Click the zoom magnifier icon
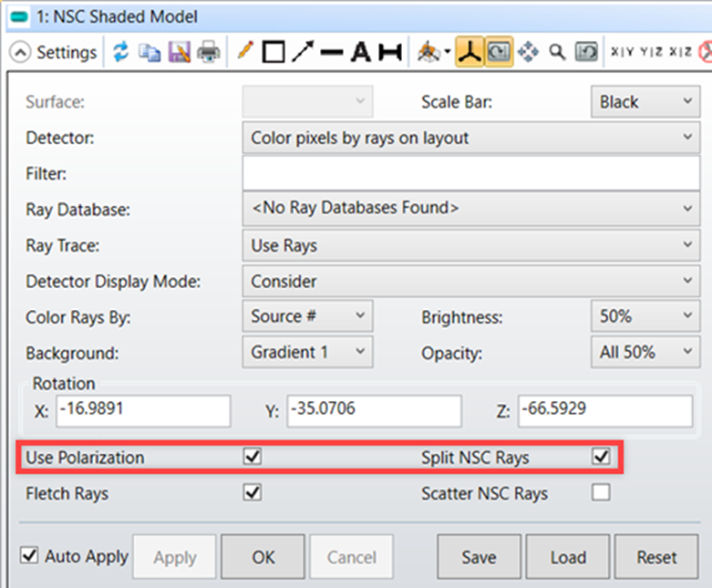 click(557, 53)
